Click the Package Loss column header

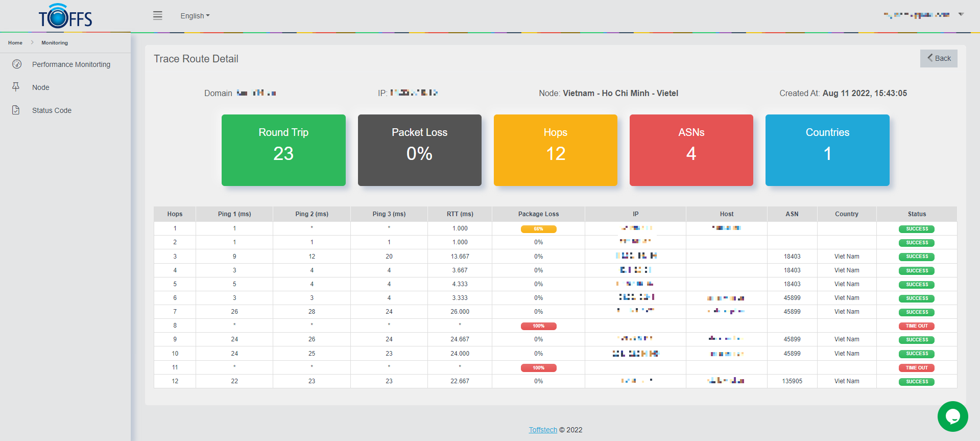pyautogui.click(x=538, y=214)
